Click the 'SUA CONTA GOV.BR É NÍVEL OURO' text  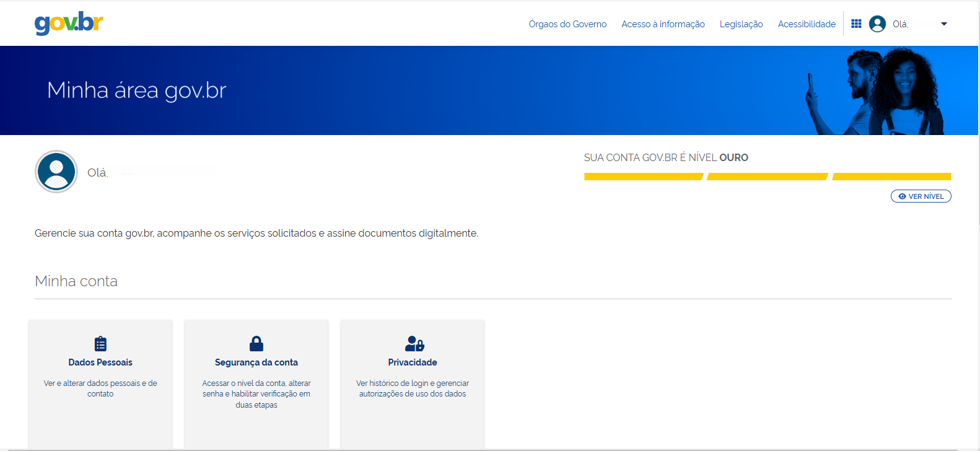[666, 157]
